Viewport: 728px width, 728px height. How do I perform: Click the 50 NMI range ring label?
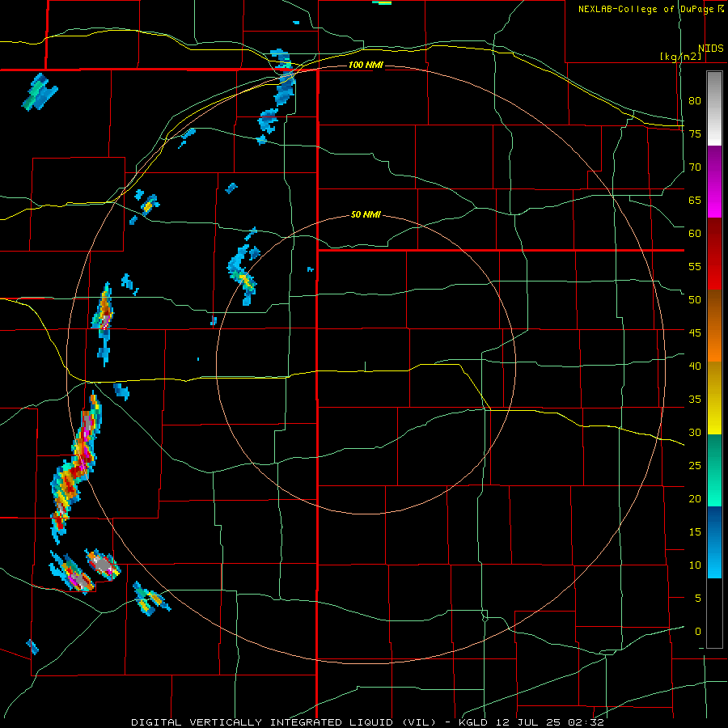(366, 214)
